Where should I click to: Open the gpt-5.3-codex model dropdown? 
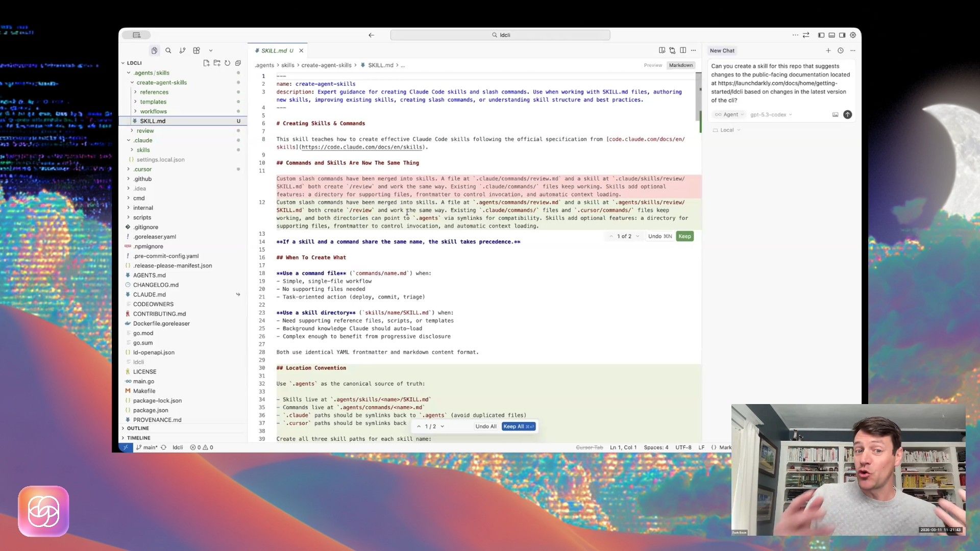pos(771,115)
